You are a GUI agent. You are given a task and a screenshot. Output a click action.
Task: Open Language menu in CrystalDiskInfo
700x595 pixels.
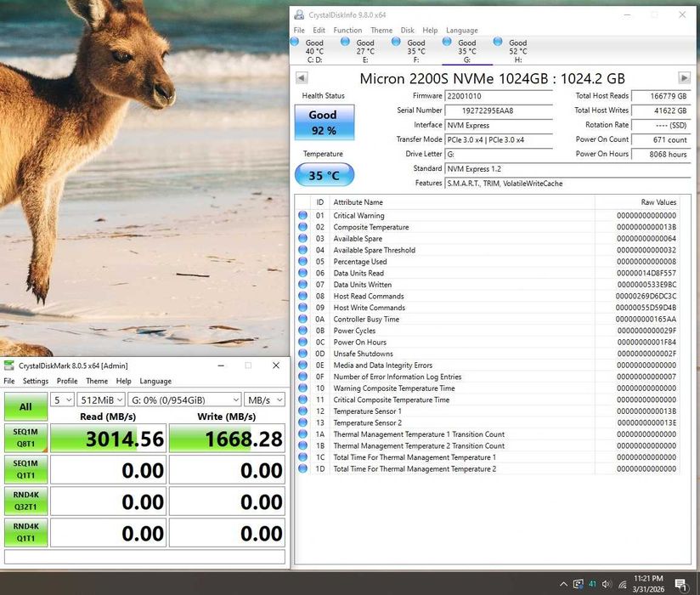click(461, 30)
